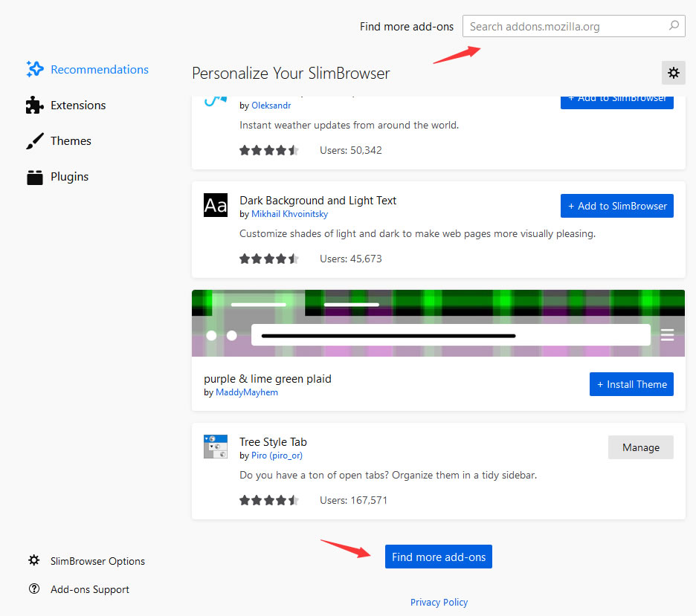Click the Dark Background and Light Text Aa icon
696x616 pixels.
point(216,205)
